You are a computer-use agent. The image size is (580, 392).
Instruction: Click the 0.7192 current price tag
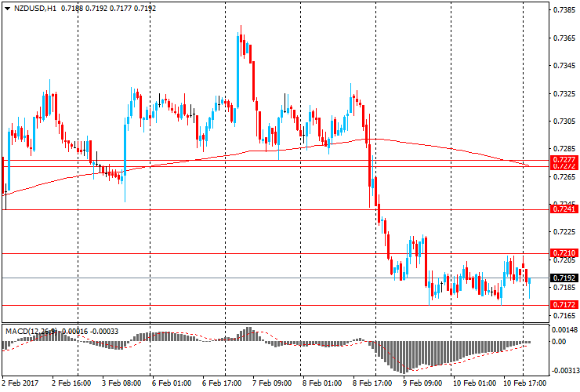pos(564,278)
